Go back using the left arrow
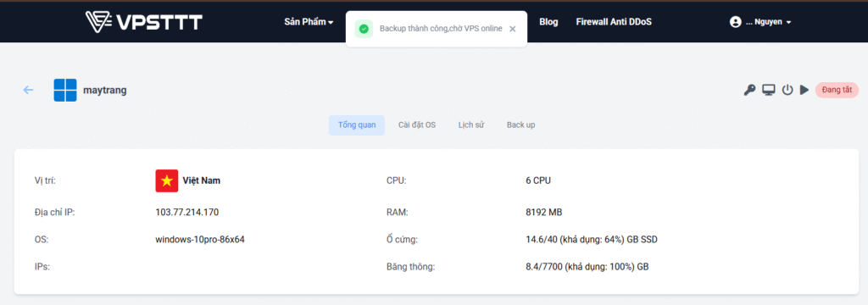 pyautogui.click(x=28, y=90)
